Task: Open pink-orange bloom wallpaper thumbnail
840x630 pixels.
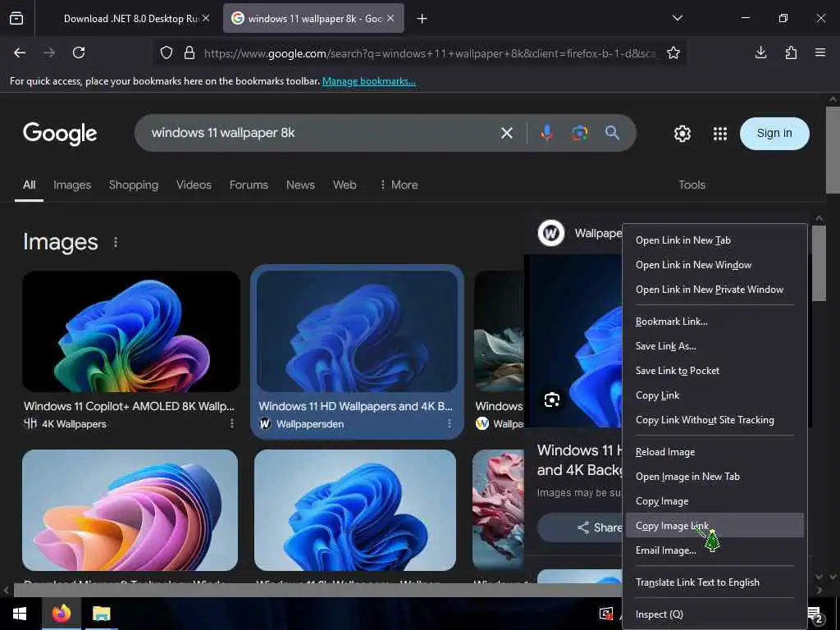Action: coord(130,510)
